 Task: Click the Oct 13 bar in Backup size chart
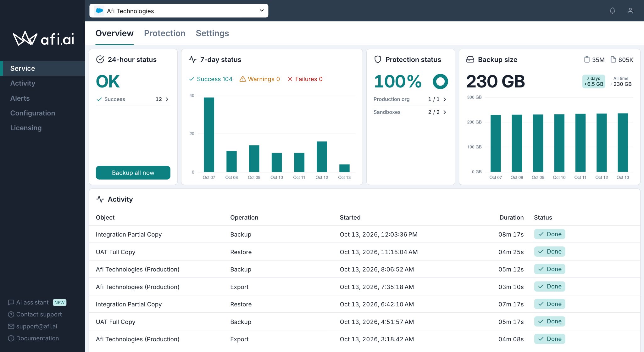(623, 142)
